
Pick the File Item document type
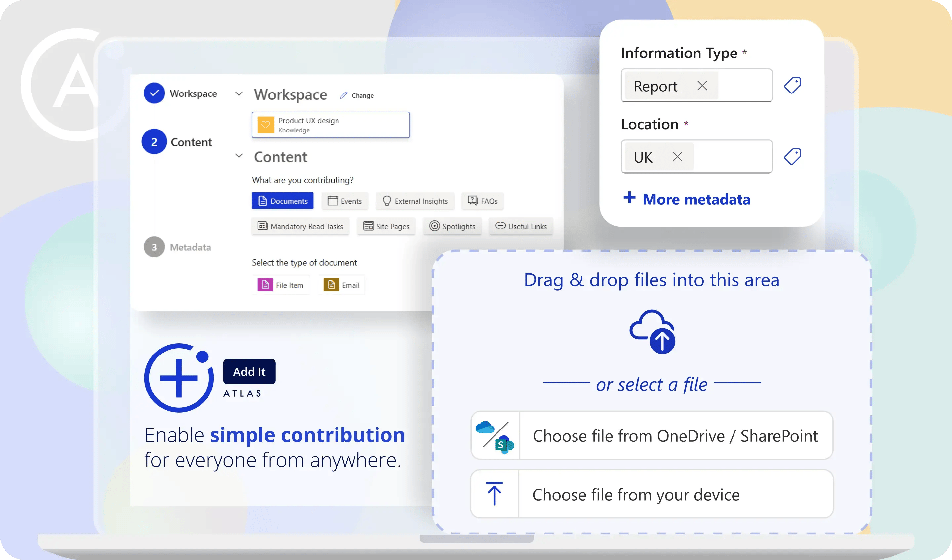click(x=281, y=285)
